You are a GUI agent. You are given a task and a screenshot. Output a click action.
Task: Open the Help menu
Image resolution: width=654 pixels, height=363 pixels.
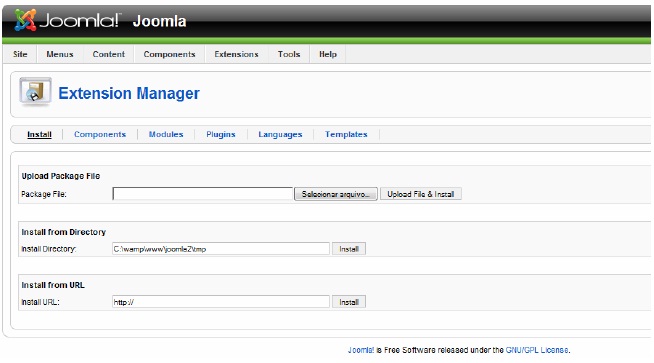327,54
